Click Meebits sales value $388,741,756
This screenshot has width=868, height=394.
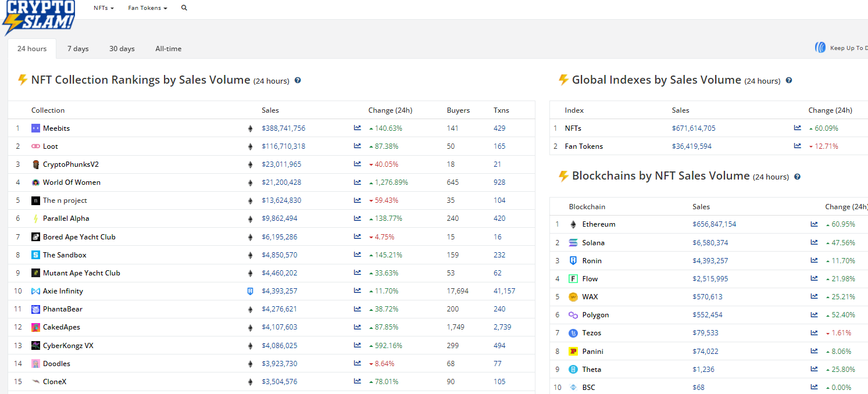pos(284,128)
